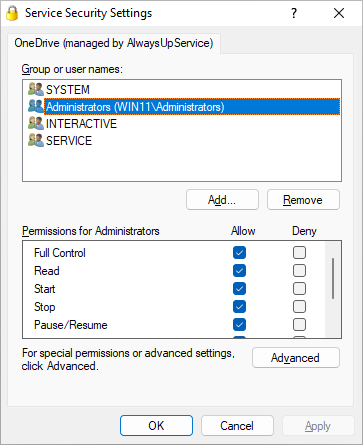The image size is (363, 445).
Task: Click the SYSTEM user group icon
Action: 36,89
